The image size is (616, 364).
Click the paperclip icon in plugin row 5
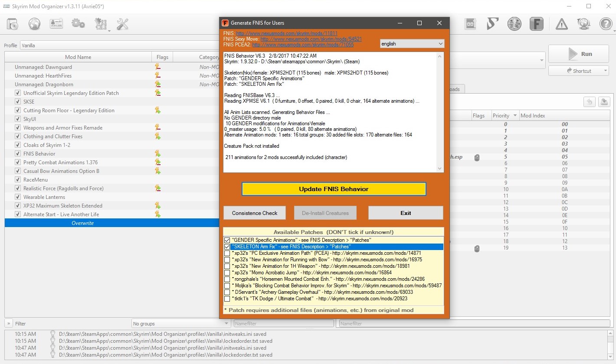click(477, 157)
